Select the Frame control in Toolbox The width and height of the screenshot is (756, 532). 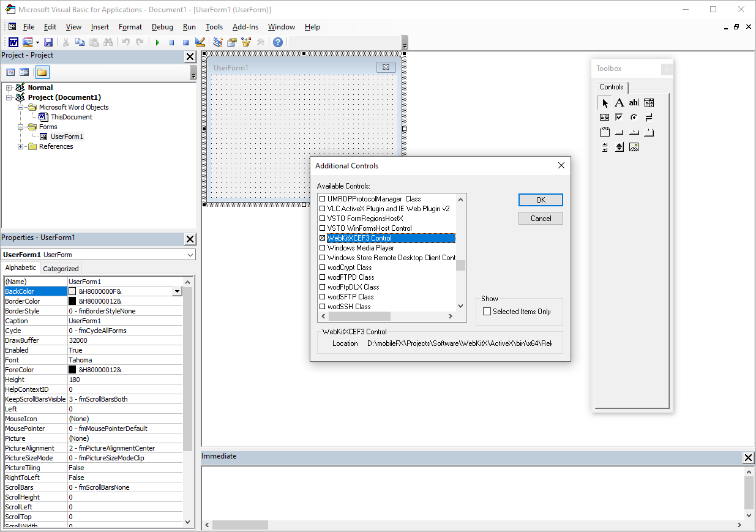[x=605, y=132]
